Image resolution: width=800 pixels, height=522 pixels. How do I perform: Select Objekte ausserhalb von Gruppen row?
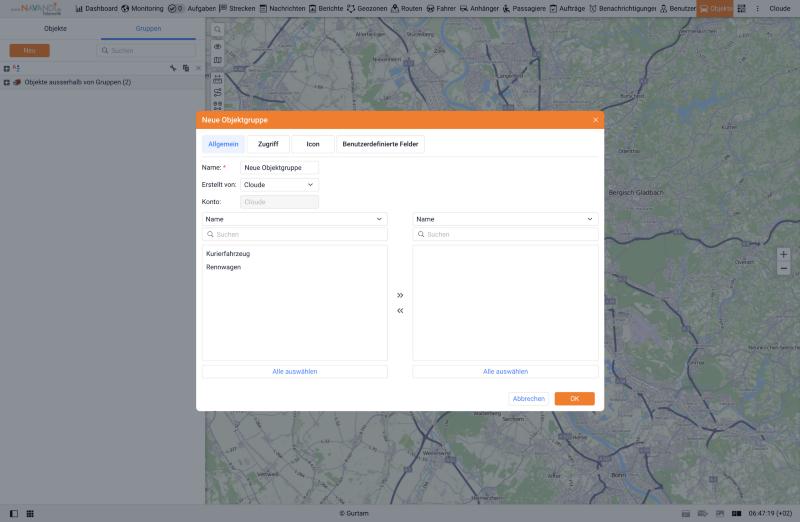102,82
